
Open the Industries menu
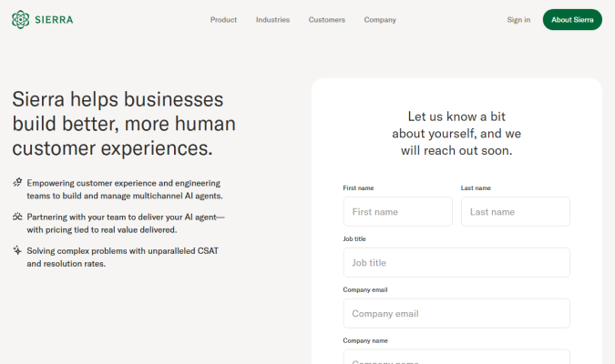tap(272, 20)
